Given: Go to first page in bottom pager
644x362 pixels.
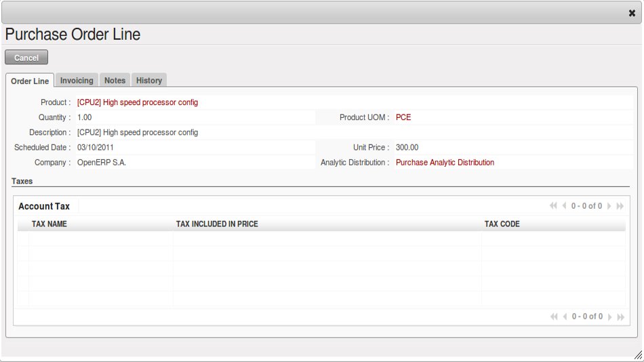Looking at the screenshot, I should pyautogui.click(x=554, y=317).
